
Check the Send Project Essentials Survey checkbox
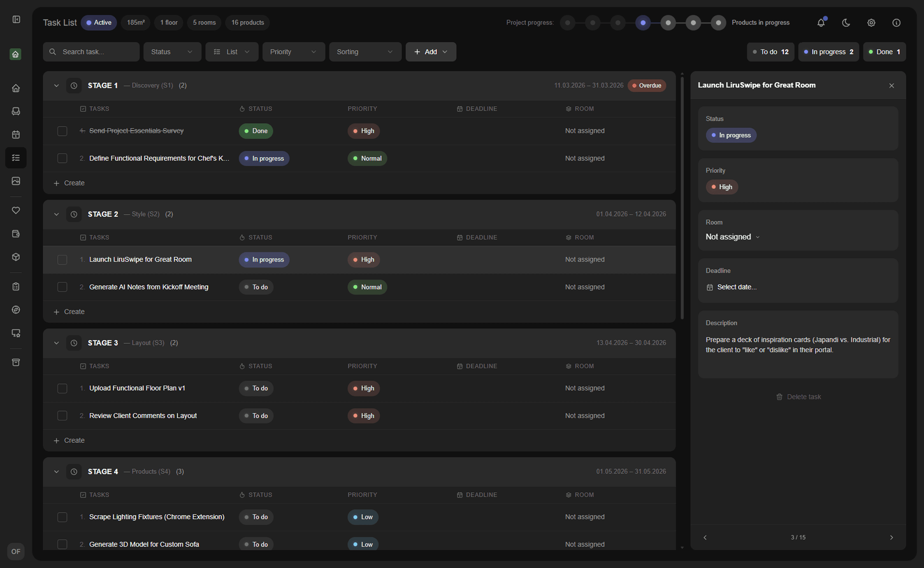(x=62, y=131)
